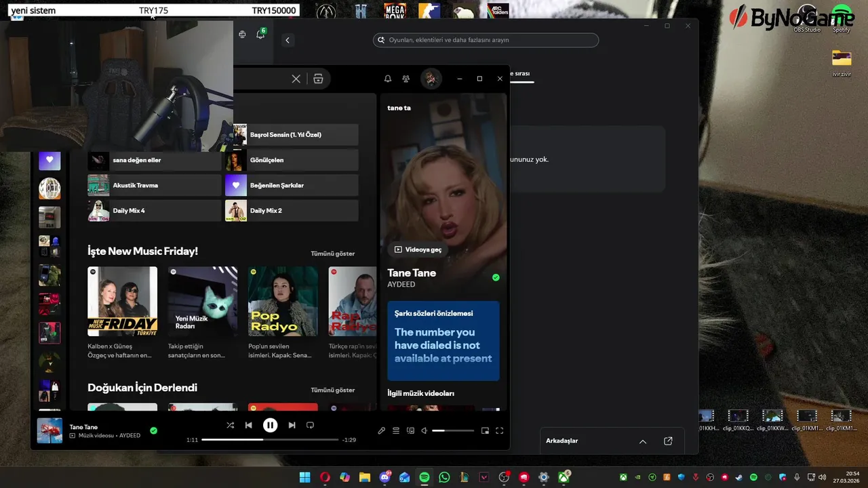
Task: Open the Steam icon in system tray
Action: pyautogui.click(x=739, y=478)
